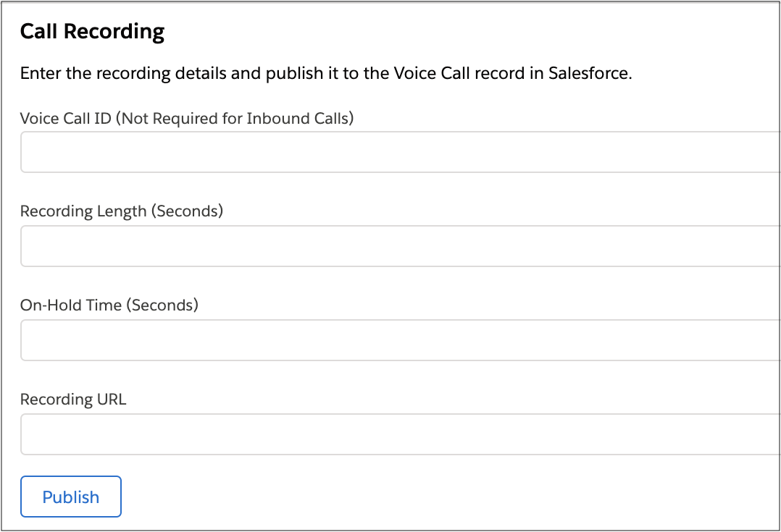The height and width of the screenshot is (532, 781).
Task: Click the On-Hold Time (Seconds) label
Action: pyautogui.click(x=109, y=305)
